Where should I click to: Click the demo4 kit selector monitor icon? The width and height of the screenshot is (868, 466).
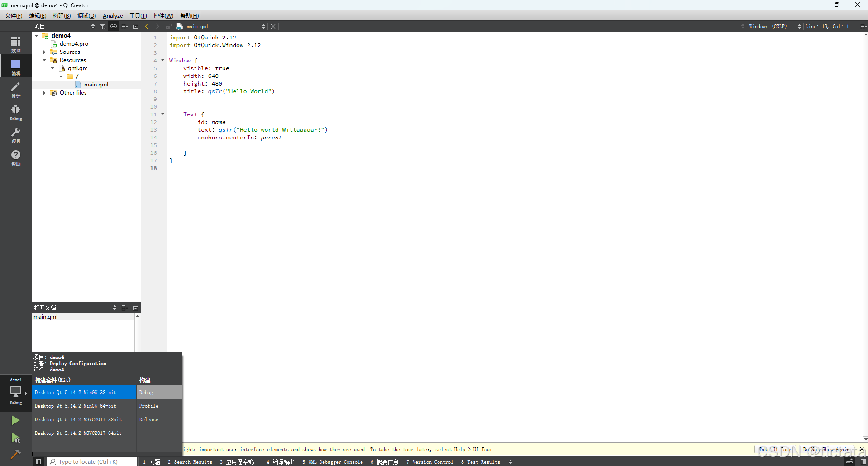(x=16, y=392)
